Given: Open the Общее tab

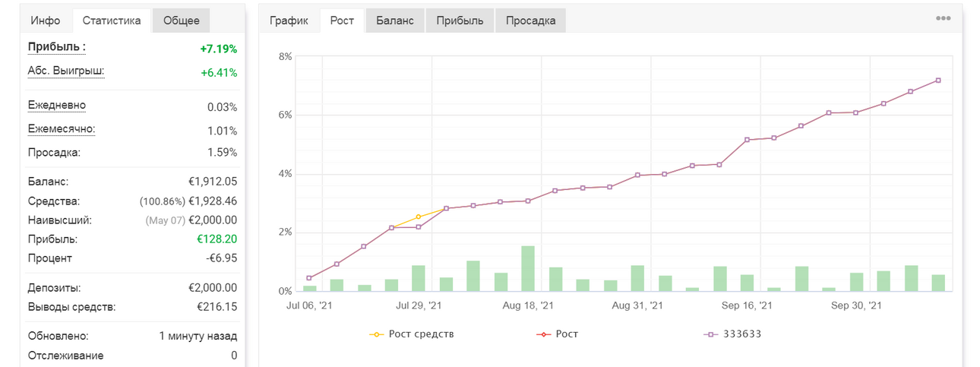Looking at the screenshot, I should point(182,21).
